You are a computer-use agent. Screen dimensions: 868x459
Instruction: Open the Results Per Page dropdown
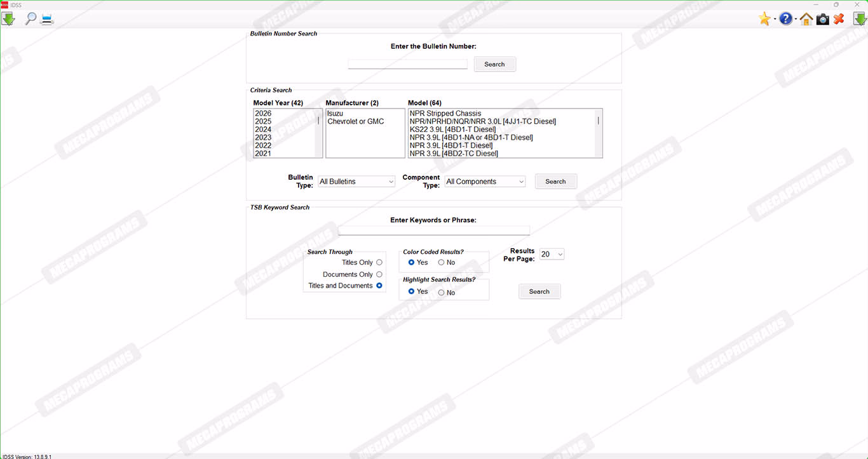pyautogui.click(x=552, y=254)
